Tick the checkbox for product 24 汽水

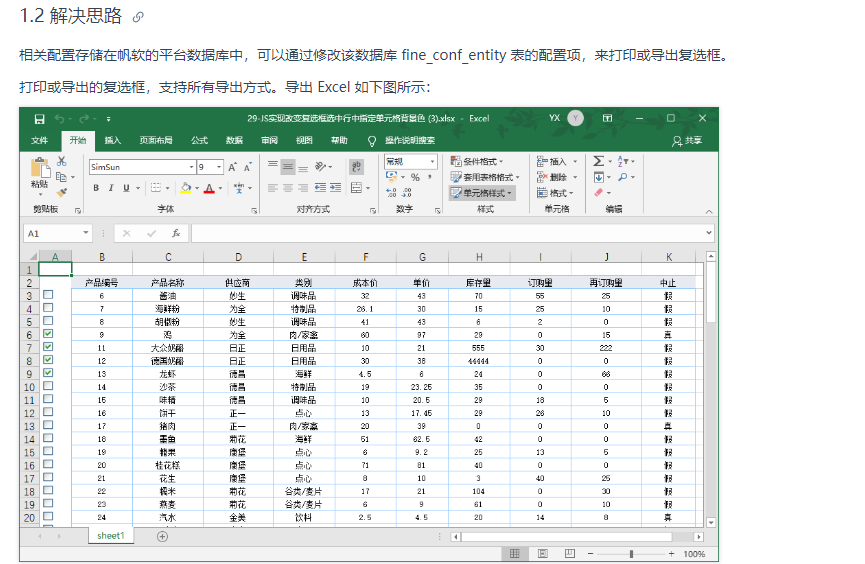48,517
